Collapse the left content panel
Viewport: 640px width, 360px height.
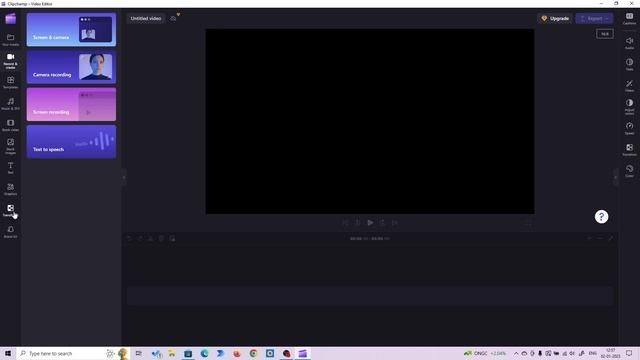click(124, 177)
